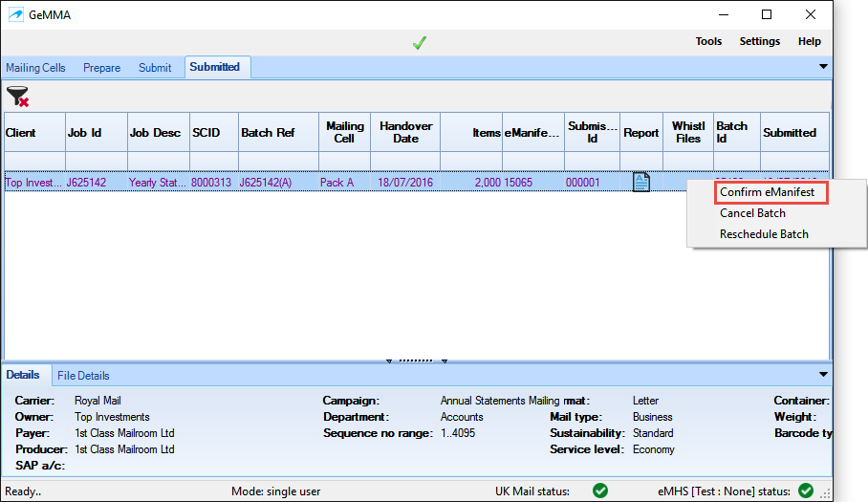Sort by the eManifest column header

click(x=533, y=132)
